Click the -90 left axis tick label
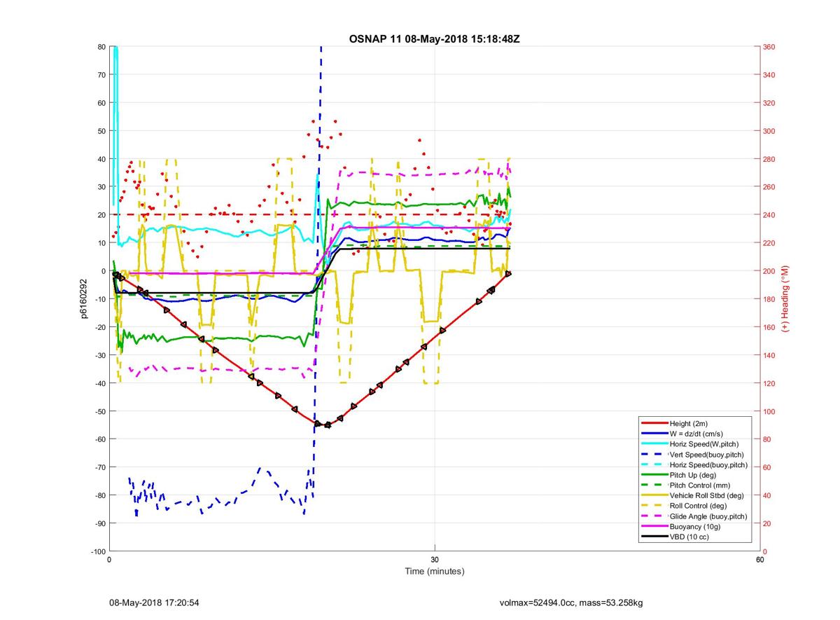840x620 pixels. [100, 523]
